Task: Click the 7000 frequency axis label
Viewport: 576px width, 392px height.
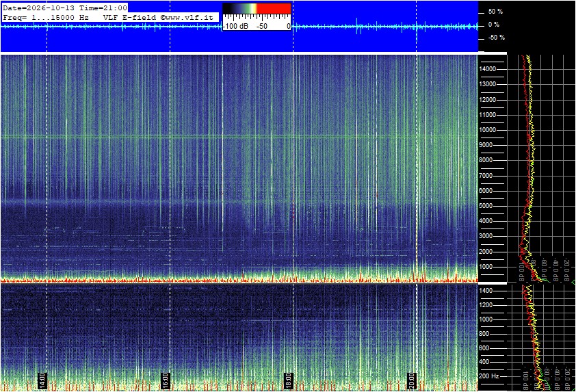Action: (486, 176)
